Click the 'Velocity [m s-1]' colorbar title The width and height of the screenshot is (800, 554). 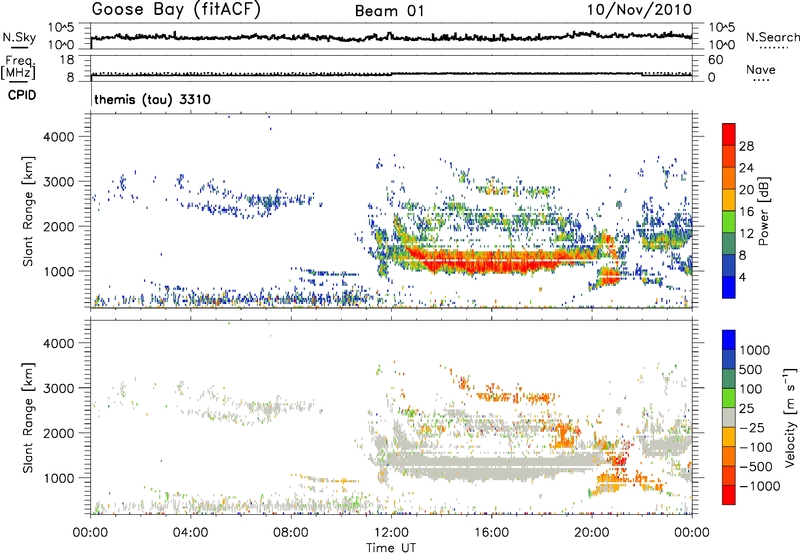click(x=790, y=417)
